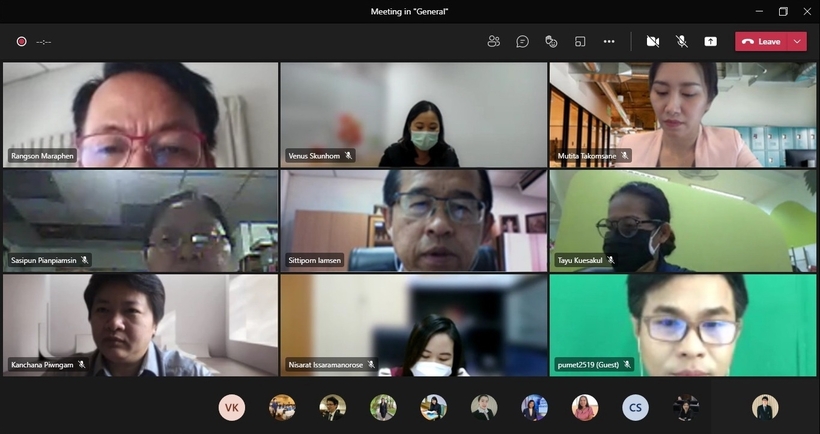Click the Sittiporn Iamsen name label
Screen dimensions: 820x434
click(314, 260)
